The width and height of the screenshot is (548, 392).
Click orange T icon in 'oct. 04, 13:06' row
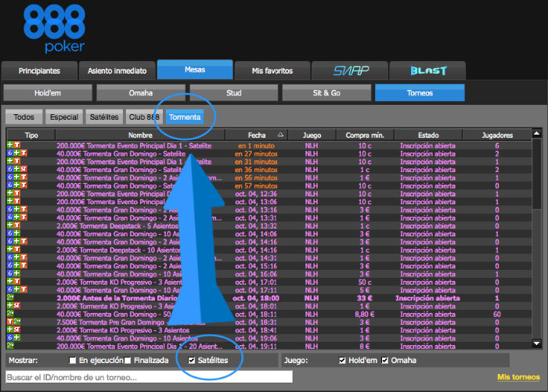click(16, 202)
